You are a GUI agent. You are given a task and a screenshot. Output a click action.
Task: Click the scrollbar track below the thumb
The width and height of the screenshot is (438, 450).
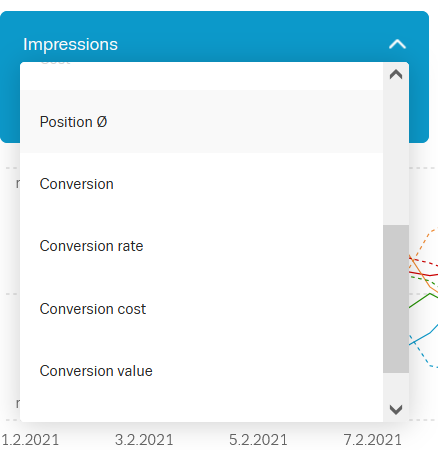(396, 385)
